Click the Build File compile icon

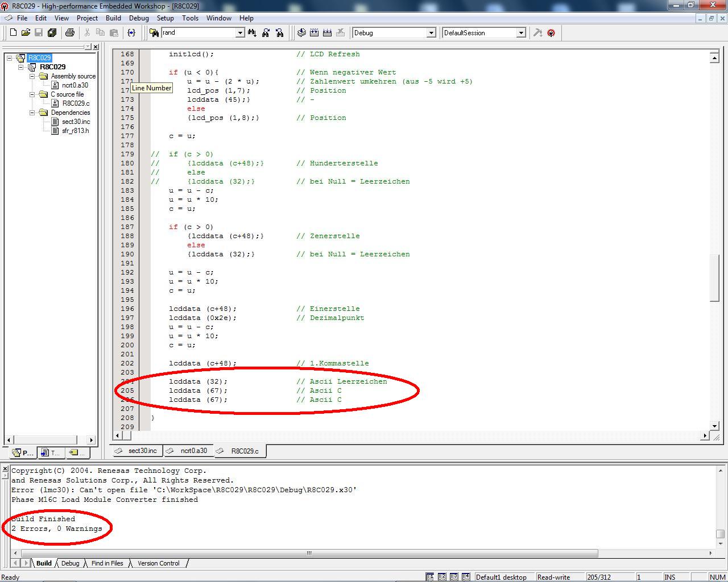[x=301, y=33]
